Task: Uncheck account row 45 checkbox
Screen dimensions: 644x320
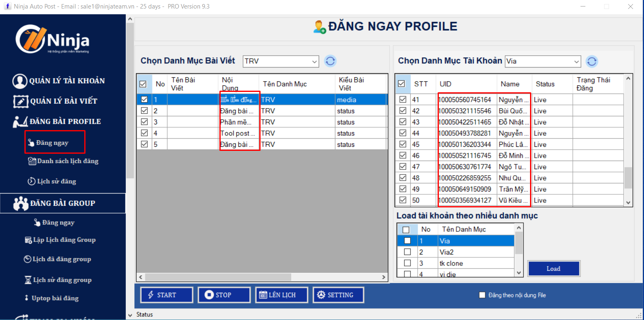Action: 403,144
